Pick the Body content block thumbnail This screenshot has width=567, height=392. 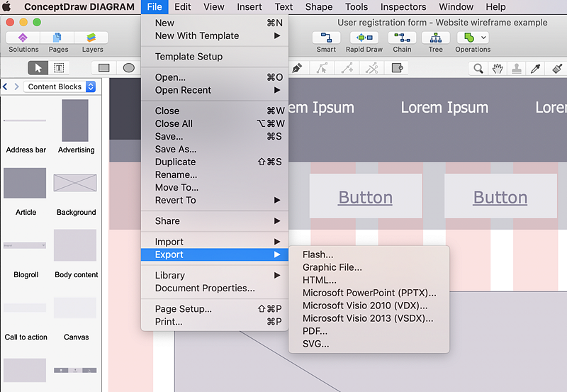(75, 245)
